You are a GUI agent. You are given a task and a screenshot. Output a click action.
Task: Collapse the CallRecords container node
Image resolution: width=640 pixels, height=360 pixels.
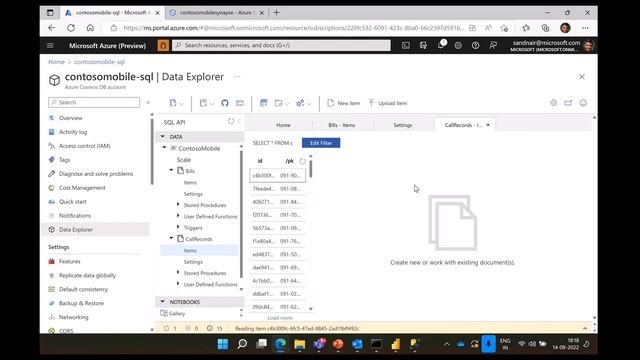[x=171, y=238]
